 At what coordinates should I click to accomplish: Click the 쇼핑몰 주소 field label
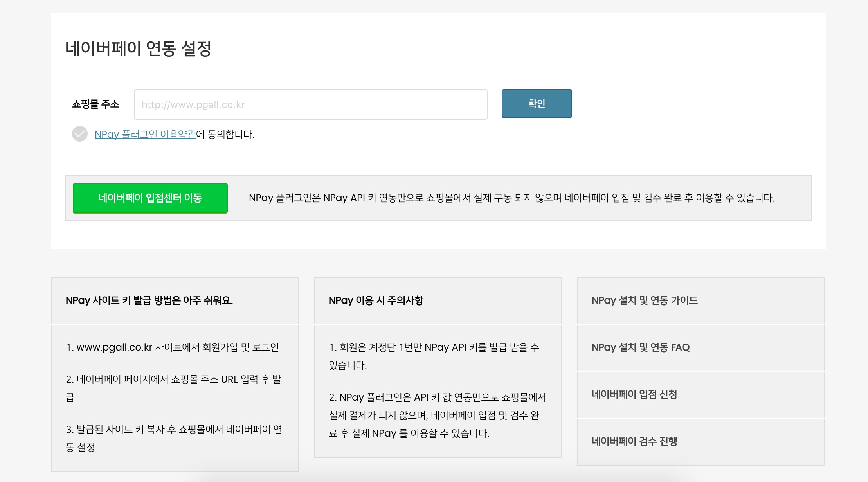pos(95,104)
